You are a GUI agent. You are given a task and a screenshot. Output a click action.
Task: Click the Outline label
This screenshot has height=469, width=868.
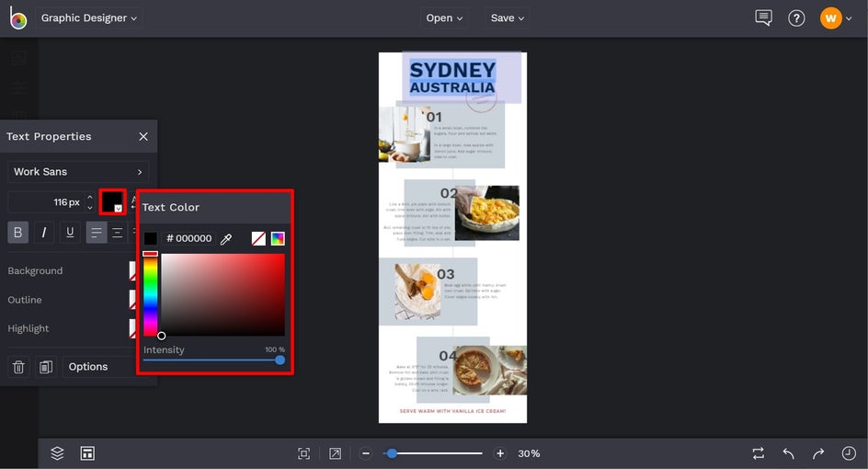24,300
